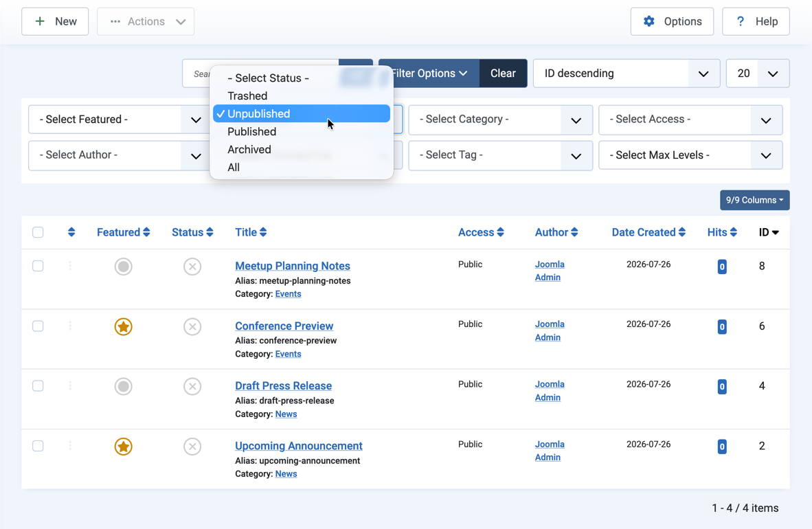Open the Select Category dropdown

click(500, 120)
